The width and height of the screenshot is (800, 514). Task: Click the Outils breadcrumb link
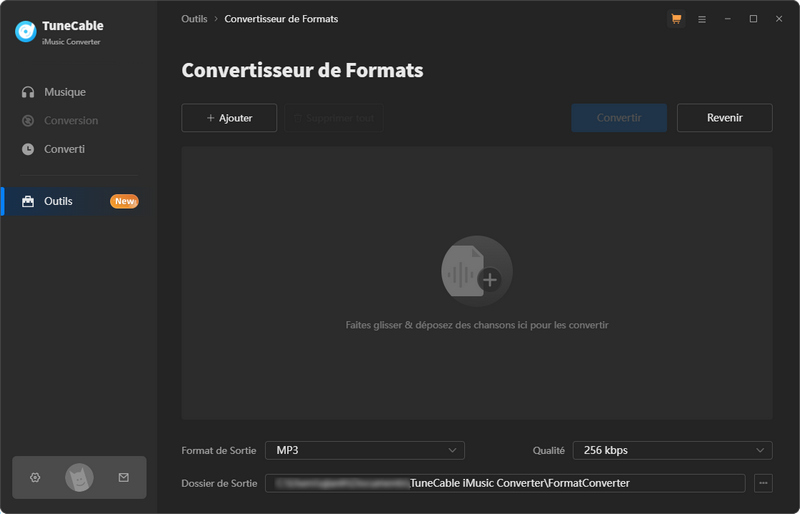tap(195, 19)
